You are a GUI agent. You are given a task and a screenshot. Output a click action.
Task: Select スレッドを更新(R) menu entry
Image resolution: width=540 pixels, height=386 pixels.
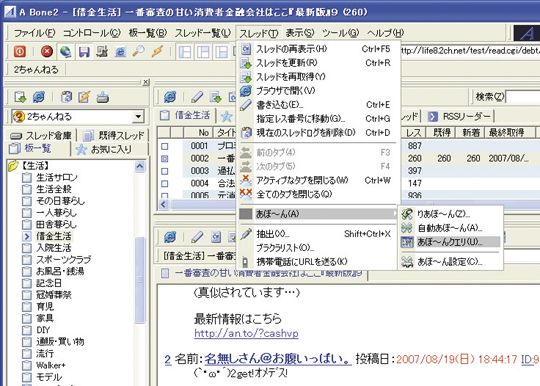pos(319,63)
